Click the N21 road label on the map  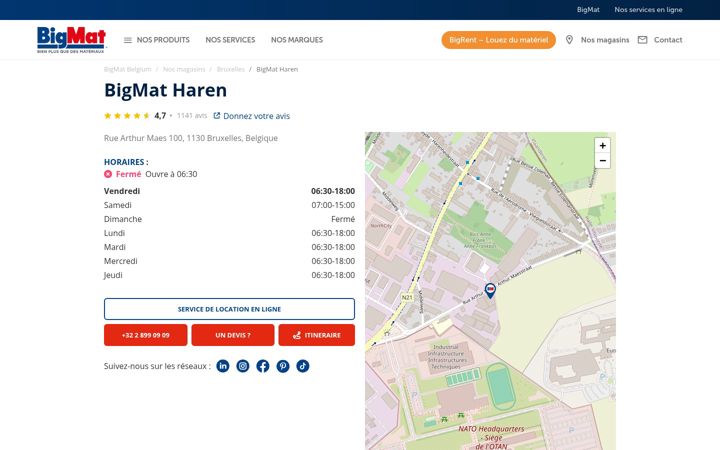pyautogui.click(x=407, y=298)
